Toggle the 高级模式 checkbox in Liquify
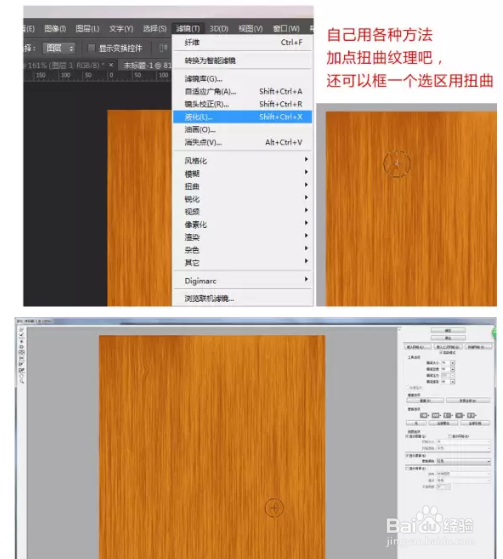The image size is (503, 559). pyautogui.click(x=441, y=353)
